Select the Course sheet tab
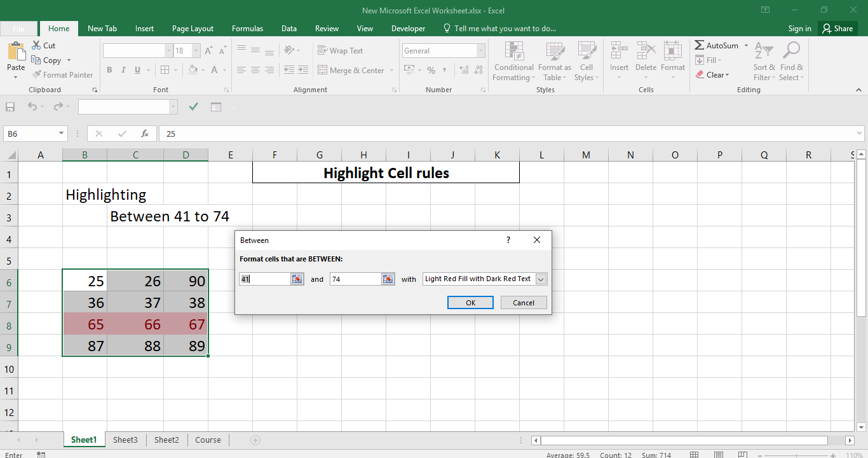 [x=207, y=440]
